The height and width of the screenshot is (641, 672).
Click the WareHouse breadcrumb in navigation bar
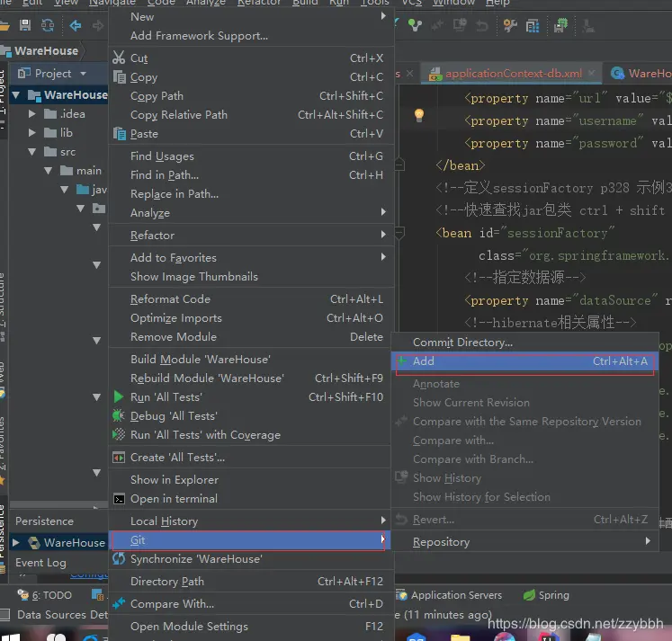pyautogui.click(x=46, y=51)
